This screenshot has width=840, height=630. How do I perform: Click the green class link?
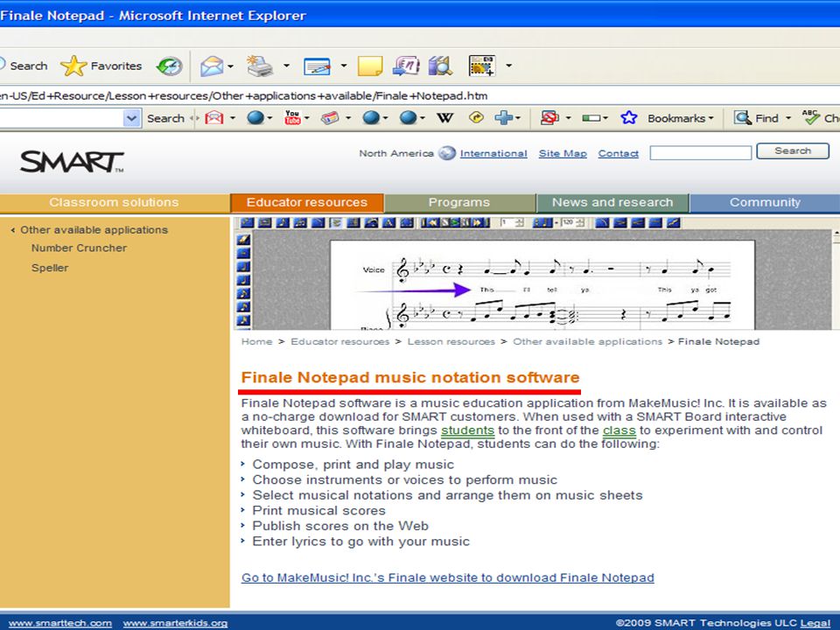coord(619,430)
